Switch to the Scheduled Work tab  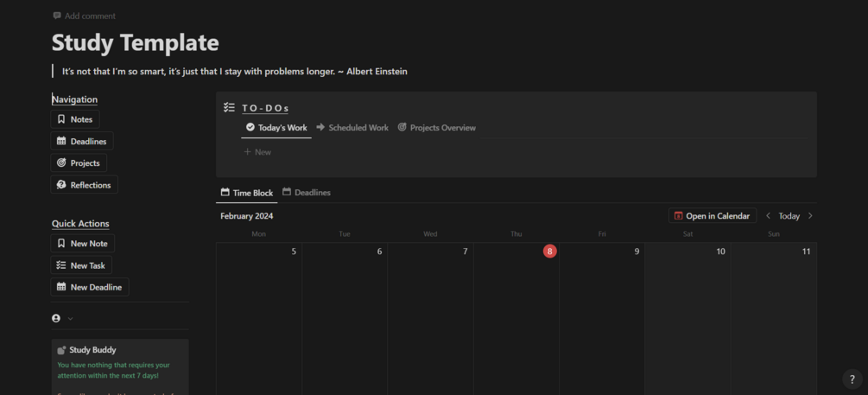(x=352, y=128)
